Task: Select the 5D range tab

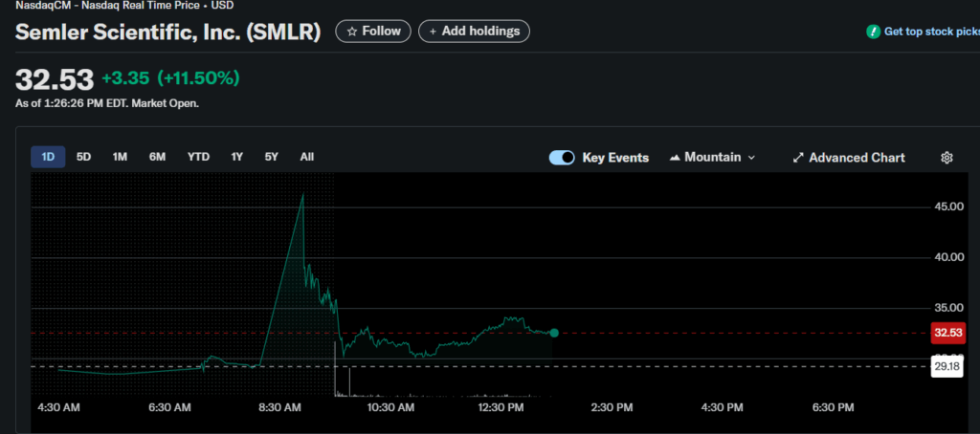Action: [x=84, y=158]
